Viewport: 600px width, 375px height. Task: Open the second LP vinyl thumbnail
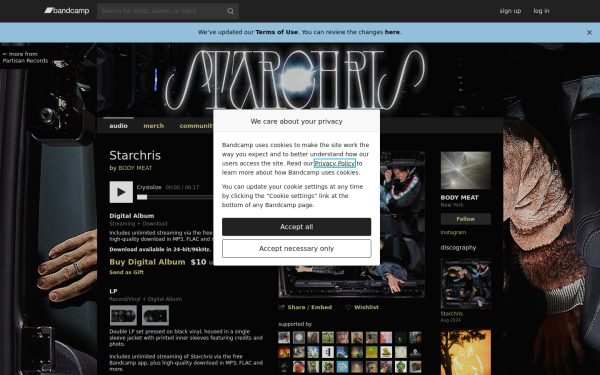click(x=155, y=315)
